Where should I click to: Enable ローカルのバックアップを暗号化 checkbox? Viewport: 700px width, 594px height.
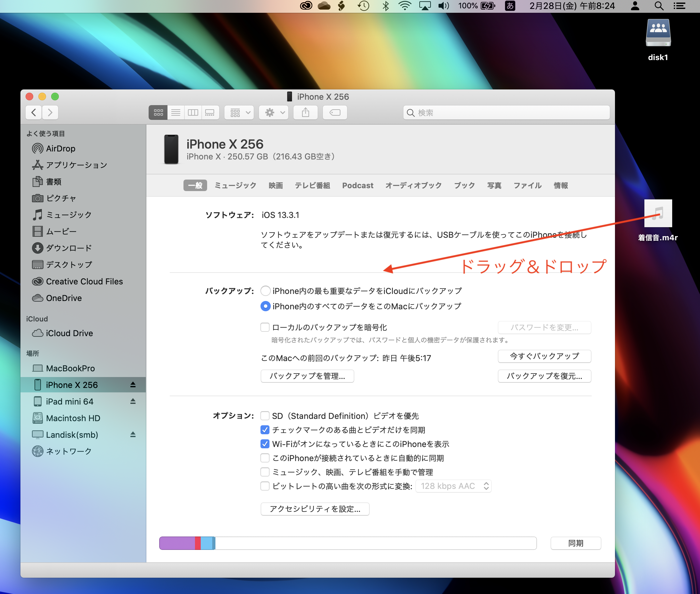265,327
